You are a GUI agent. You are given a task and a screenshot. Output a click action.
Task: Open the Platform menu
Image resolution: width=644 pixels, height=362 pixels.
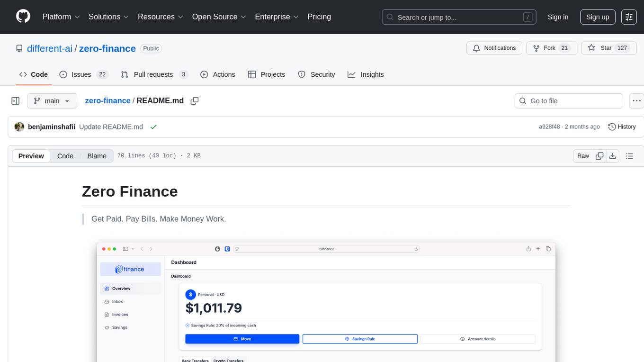click(61, 17)
